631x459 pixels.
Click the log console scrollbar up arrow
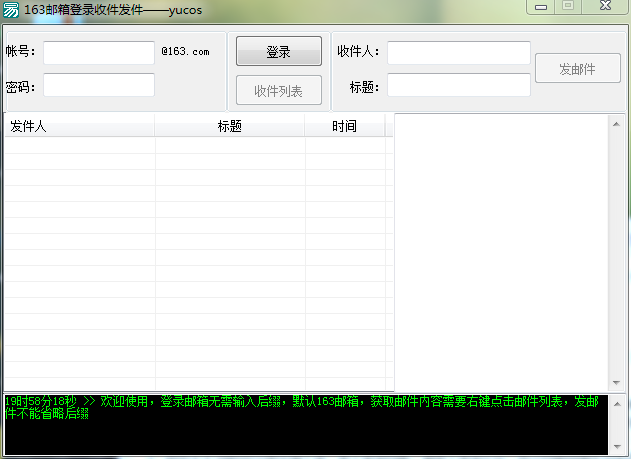[617, 402]
